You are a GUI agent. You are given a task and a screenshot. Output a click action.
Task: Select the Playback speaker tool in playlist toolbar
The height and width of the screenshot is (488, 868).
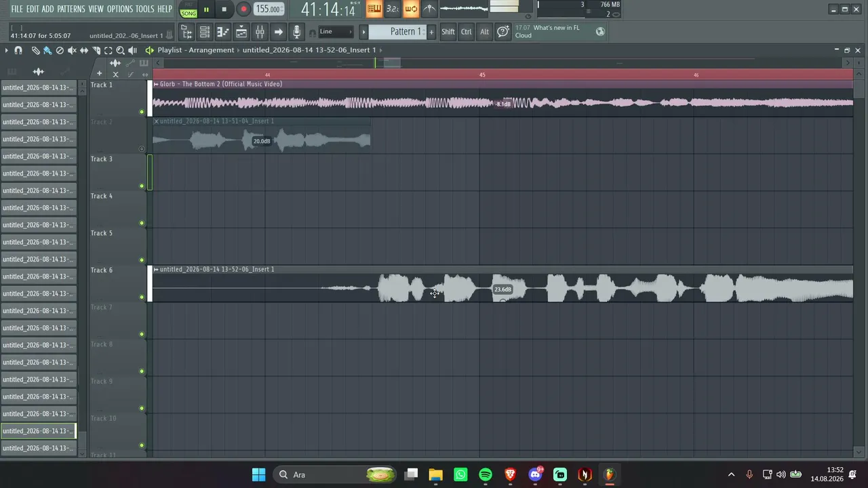pyautogui.click(x=133, y=50)
